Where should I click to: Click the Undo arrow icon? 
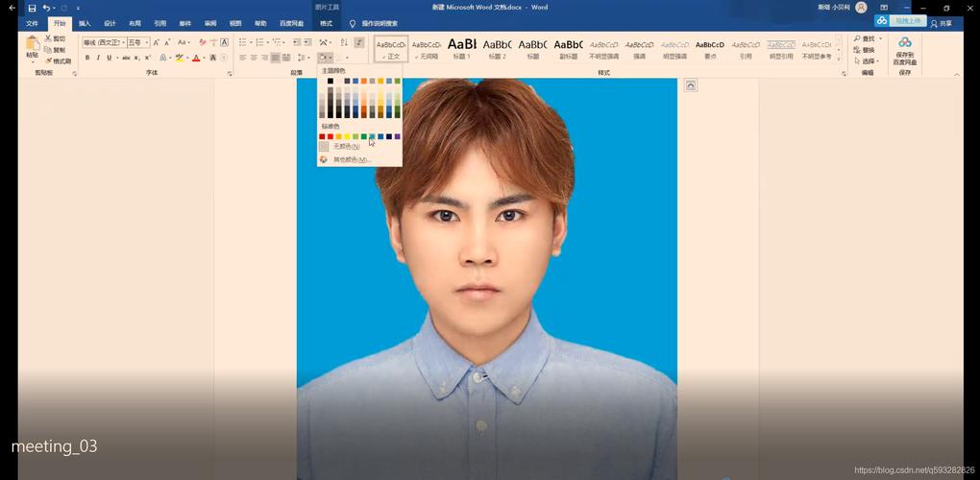[47, 8]
